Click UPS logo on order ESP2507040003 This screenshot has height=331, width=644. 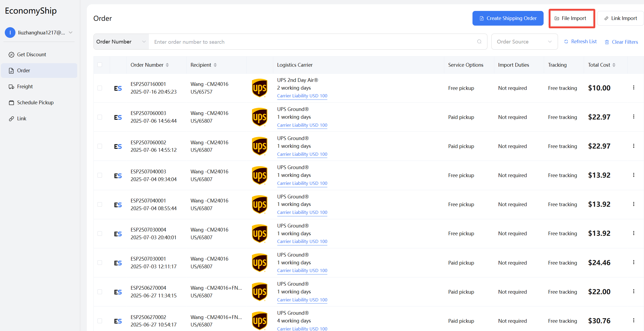(x=259, y=175)
